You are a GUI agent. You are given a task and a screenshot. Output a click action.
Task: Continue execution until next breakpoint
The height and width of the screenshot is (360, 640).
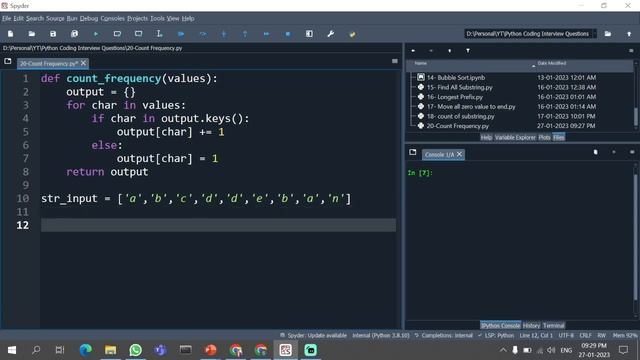click(267, 34)
